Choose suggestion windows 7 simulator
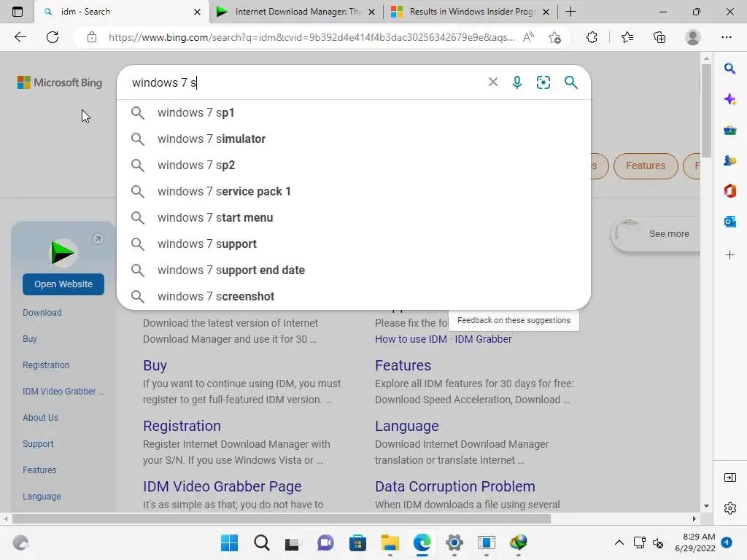Screen dimensions: 747x560 click(x=354, y=139)
